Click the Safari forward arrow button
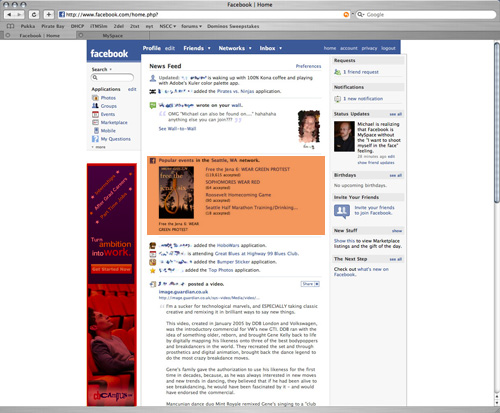This screenshot has width=500, height=413. tap(19, 14)
